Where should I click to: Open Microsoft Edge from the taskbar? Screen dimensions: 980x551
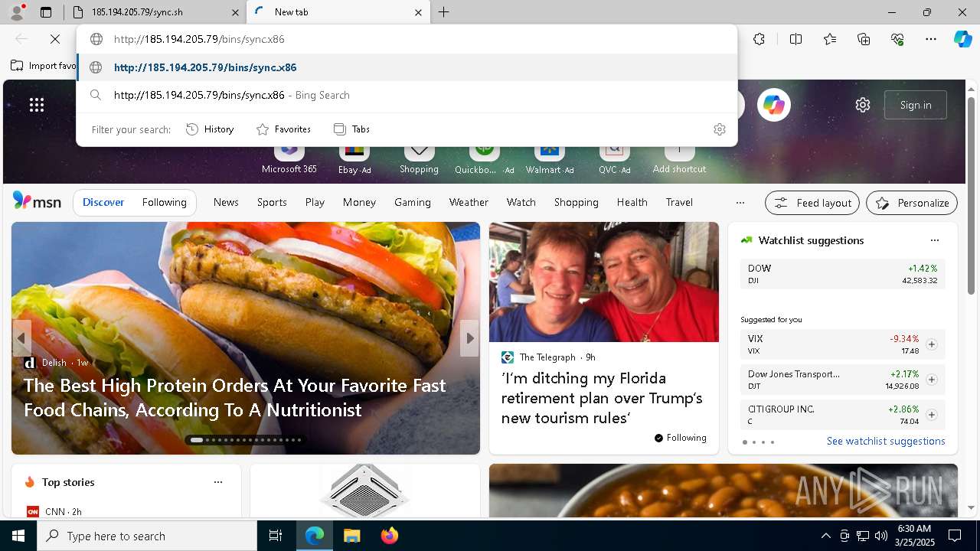pyautogui.click(x=315, y=536)
